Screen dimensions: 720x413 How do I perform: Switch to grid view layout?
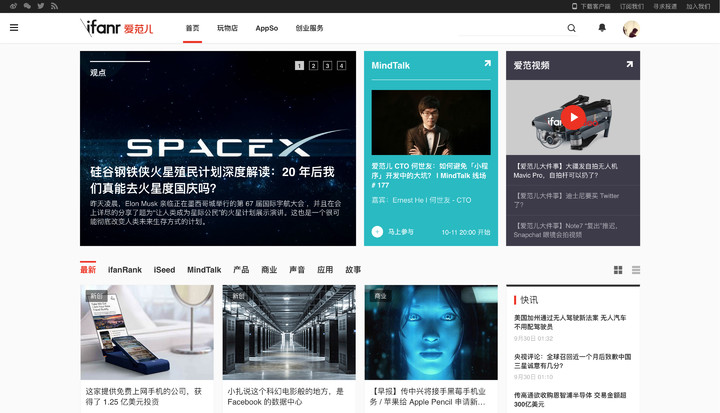[618, 270]
